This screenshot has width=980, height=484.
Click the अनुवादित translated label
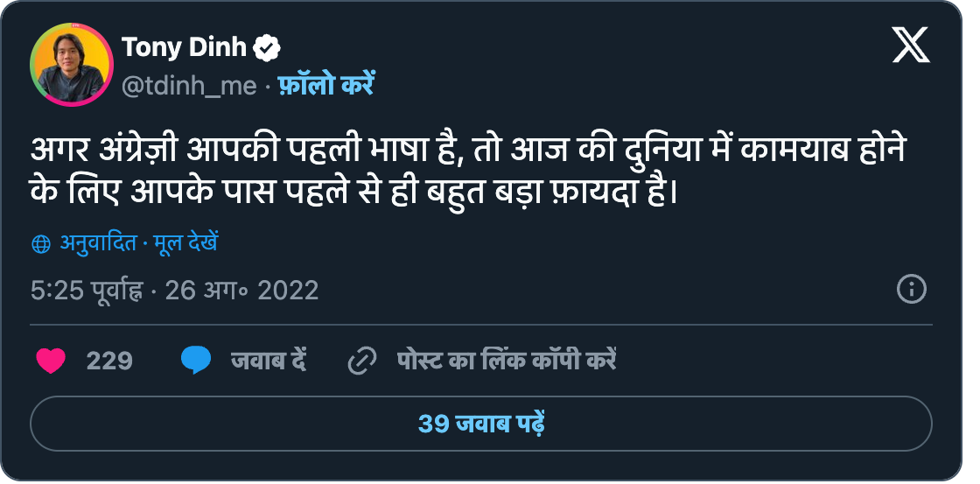tap(98, 243)
